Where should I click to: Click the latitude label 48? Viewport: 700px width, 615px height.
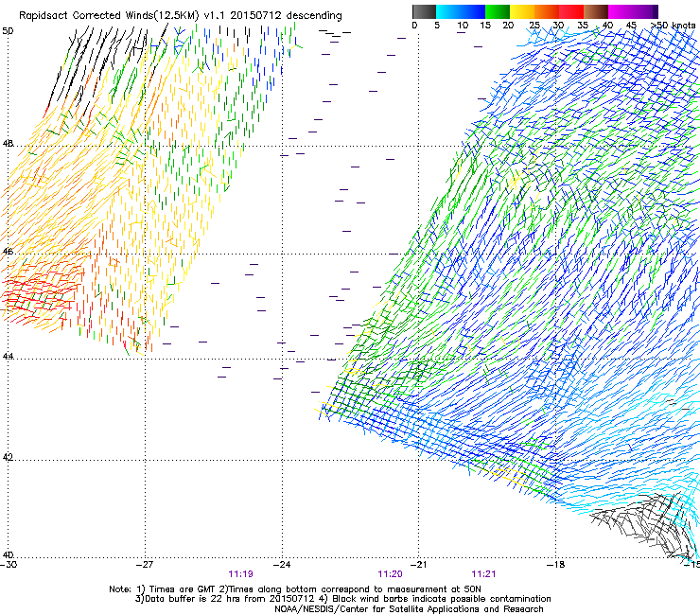tap(8, 144)
